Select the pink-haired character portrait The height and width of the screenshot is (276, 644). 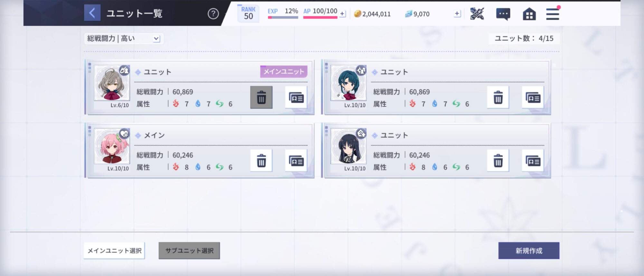(x=112, y=146)
